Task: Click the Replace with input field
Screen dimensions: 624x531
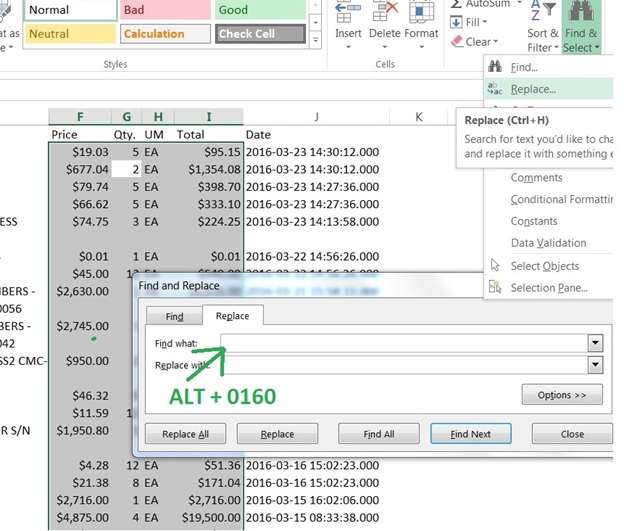Action: click(x=404, y=365)
